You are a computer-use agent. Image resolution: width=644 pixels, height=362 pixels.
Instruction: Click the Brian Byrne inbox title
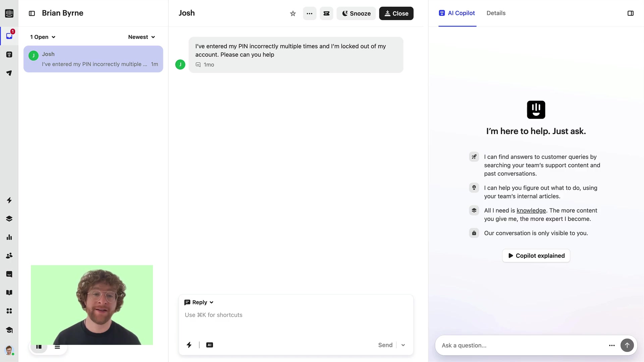click(63, 13)
